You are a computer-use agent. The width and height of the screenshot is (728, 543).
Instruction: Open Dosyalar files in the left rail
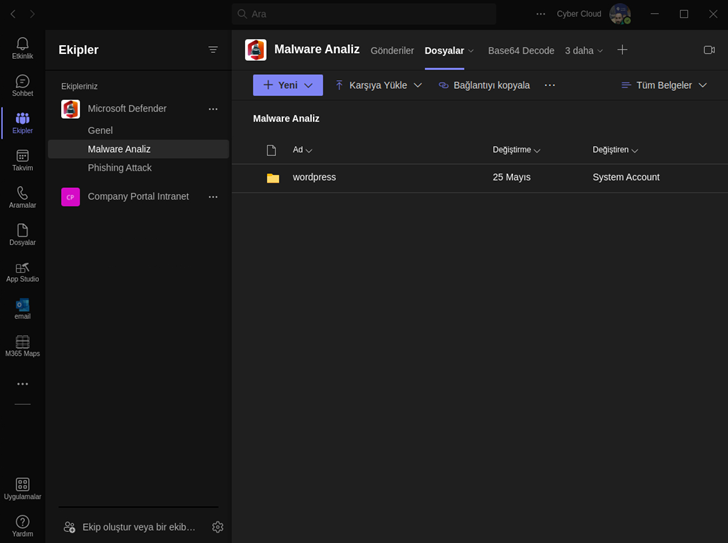point(22,234)
